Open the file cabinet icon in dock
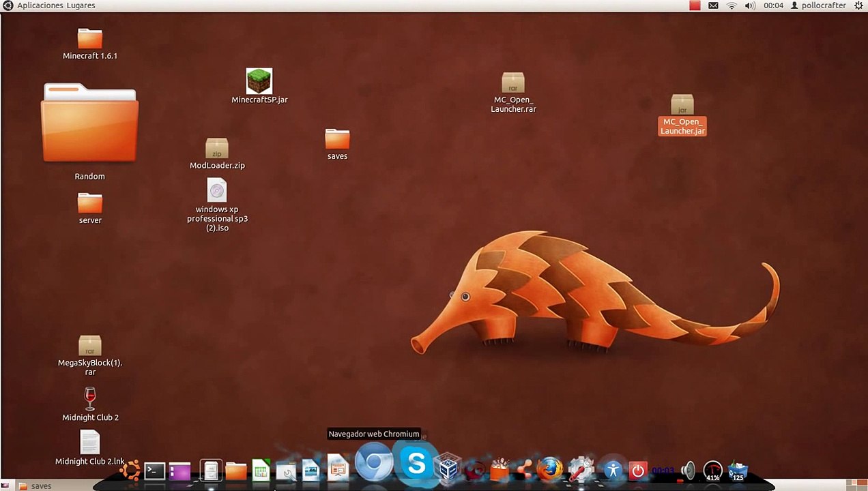868x491 pixels. click(211, 471)
